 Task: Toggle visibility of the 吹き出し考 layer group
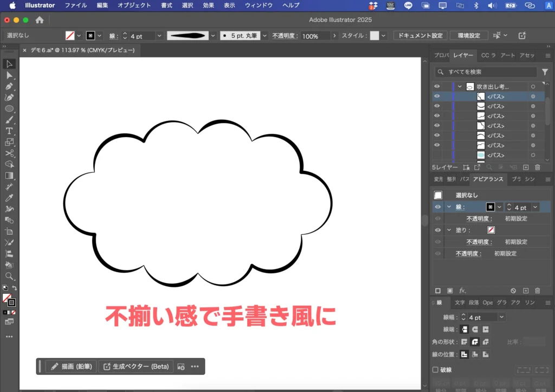pos(437,87)
